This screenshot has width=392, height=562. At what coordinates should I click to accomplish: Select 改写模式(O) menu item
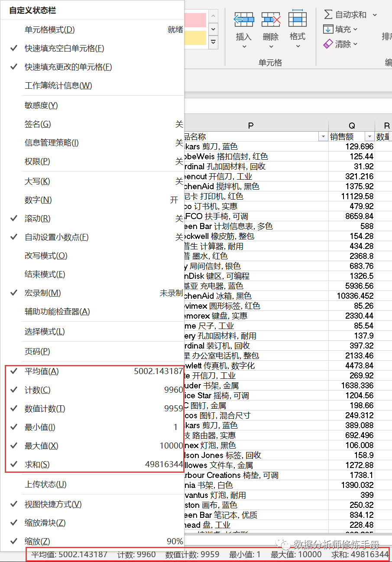(92, 256)
